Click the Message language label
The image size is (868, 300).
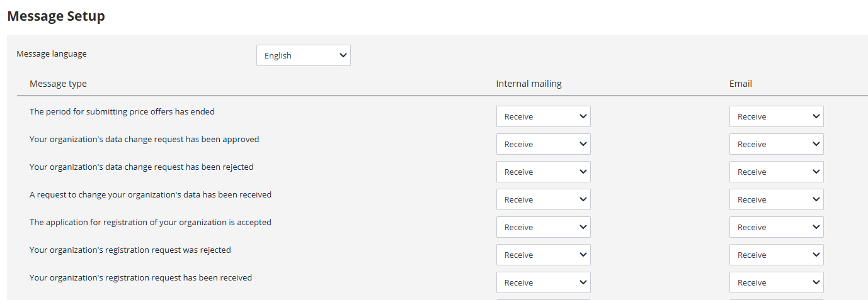(52, 54)
